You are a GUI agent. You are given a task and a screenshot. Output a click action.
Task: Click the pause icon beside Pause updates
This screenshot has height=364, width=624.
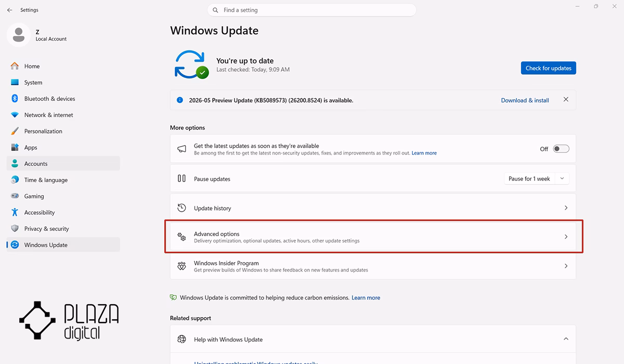181,178
